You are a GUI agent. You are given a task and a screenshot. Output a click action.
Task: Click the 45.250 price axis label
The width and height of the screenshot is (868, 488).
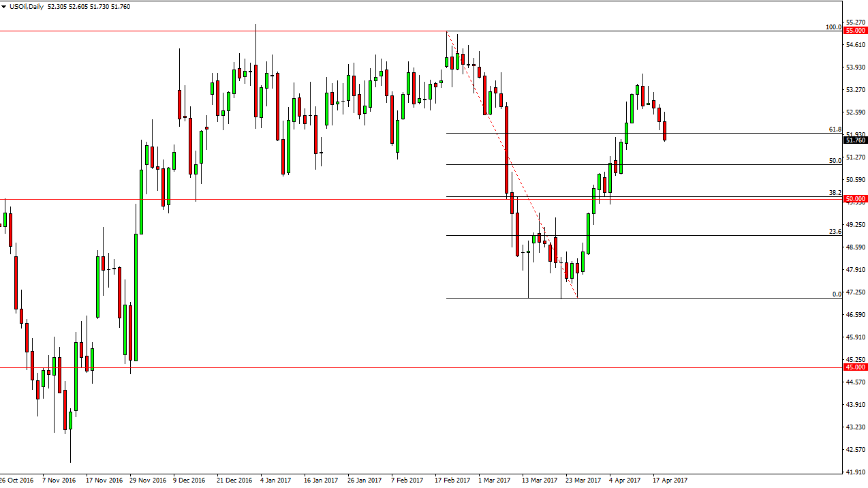pyautogui.click(x=856, y=360)
